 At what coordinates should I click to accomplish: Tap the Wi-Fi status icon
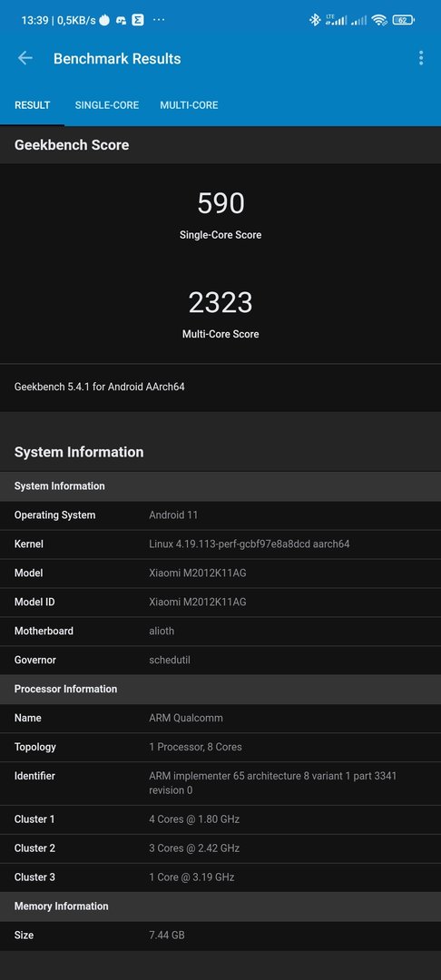click(x=379, y=20)
